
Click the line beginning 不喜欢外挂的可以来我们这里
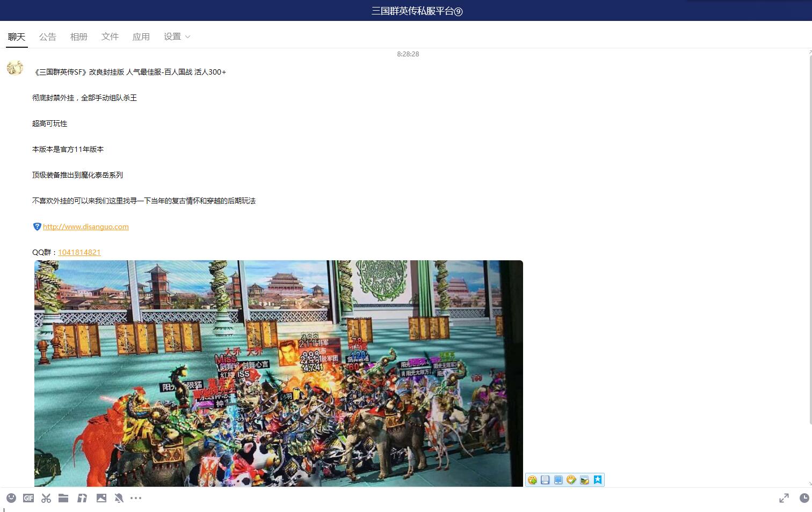coord(144,201)
